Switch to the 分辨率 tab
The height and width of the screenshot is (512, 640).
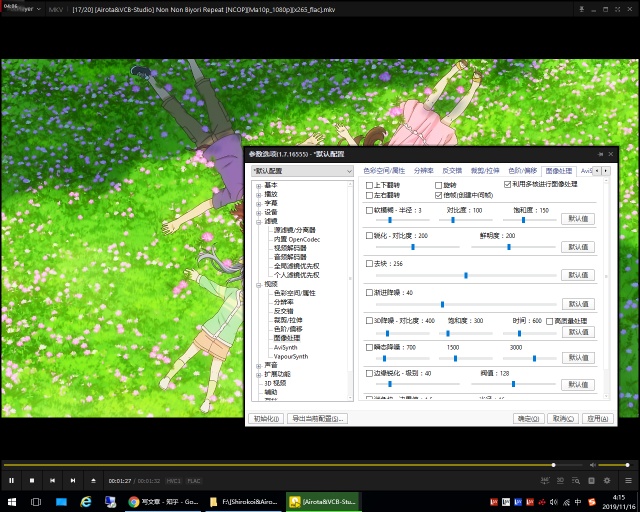pos(423,171)
